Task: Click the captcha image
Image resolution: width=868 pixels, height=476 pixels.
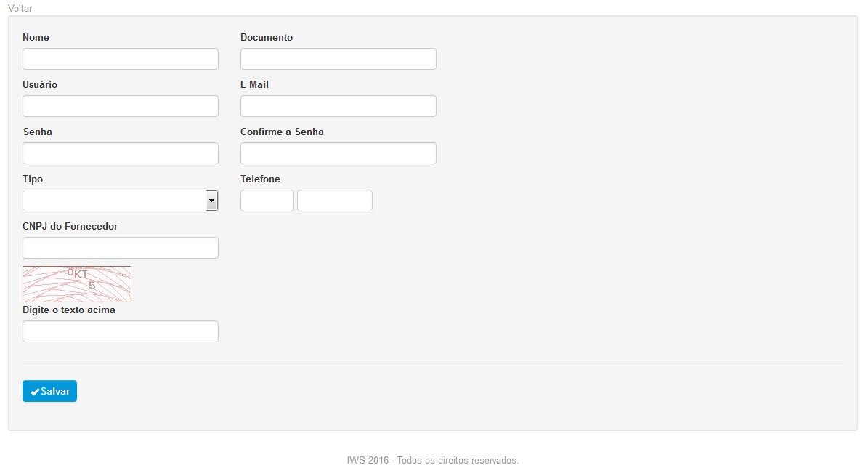Action: [77, 284]
